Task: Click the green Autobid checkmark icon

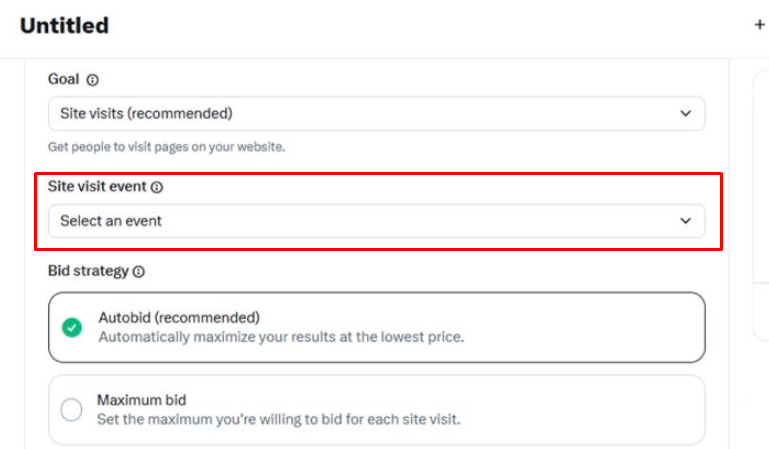Action: (x=72, y=327)
